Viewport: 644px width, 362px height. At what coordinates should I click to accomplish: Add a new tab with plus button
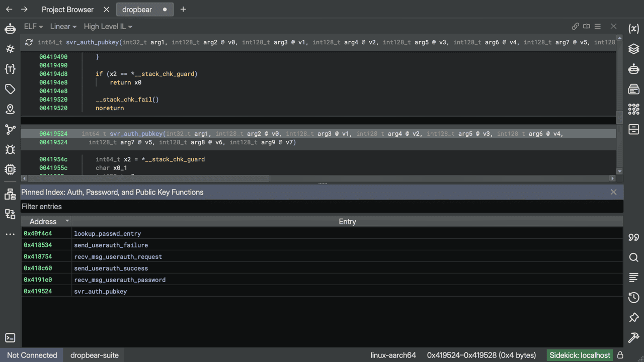pos(183,10)
